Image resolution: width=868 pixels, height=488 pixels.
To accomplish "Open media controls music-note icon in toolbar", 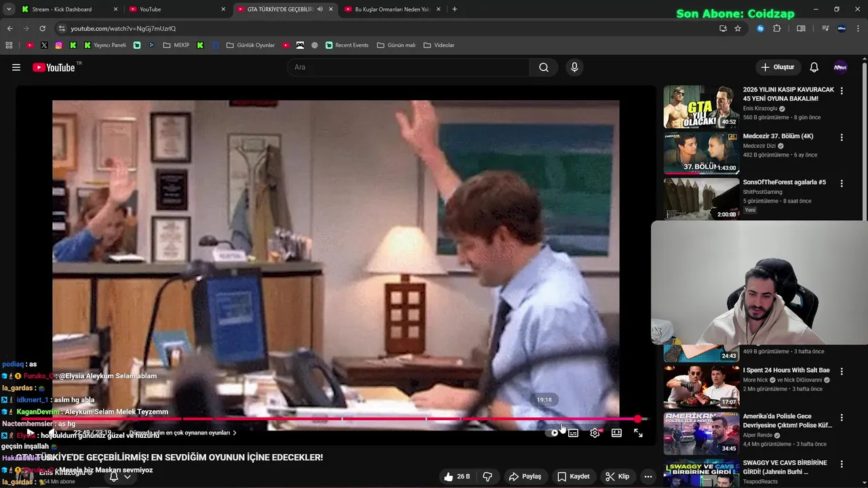I will point(825,28).
